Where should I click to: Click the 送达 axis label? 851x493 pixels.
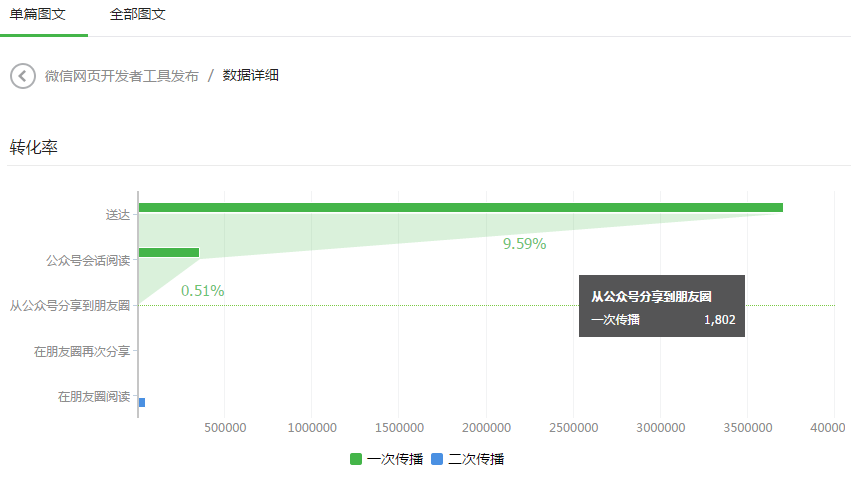118,216
